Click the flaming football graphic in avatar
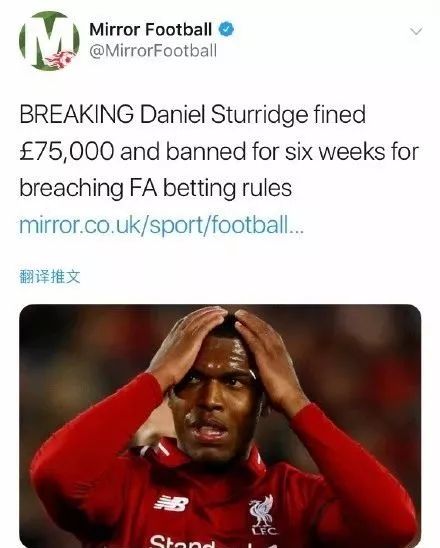 (60, 60)
